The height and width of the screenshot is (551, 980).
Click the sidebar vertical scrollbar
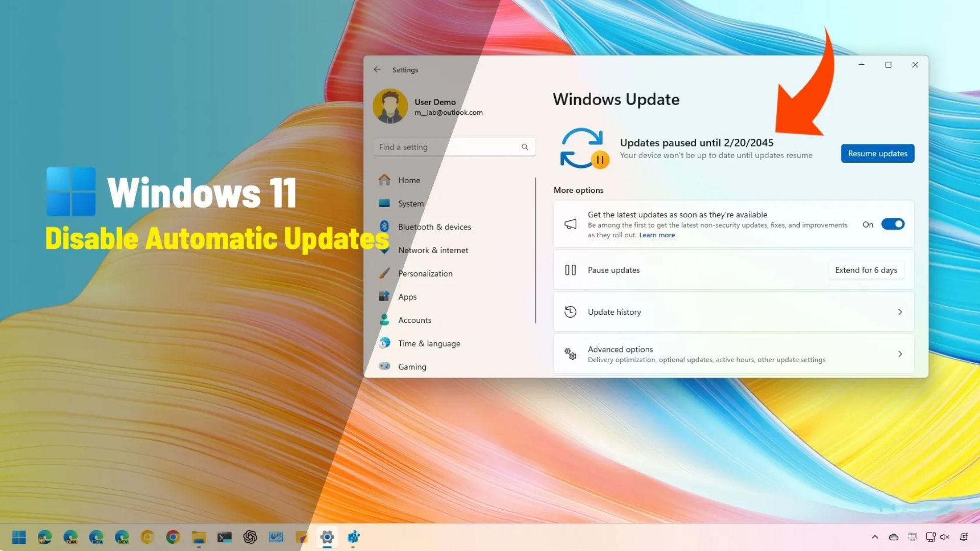click(535, 250)
